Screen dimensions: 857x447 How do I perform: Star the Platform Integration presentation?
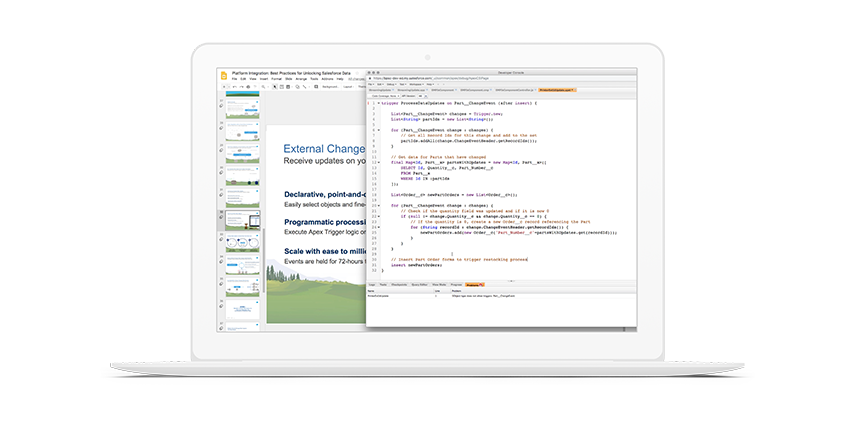click(x=357, y=73)
